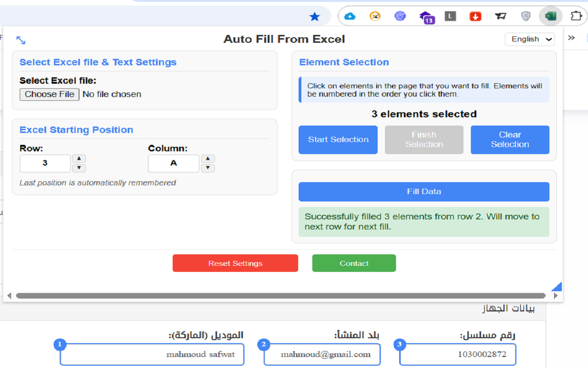The image size is (588, 368).
Task: Open the shopping cart extension icon
Action: tap(501, 16)
